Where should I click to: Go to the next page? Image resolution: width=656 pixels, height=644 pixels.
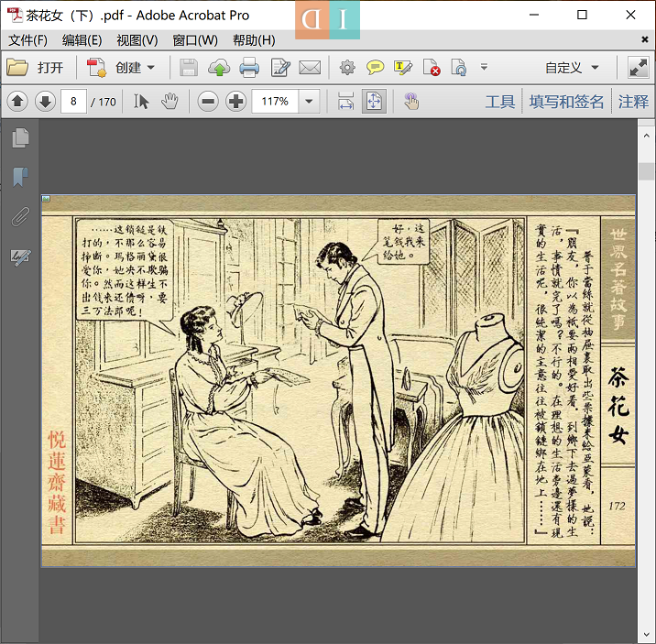(x=45, y=101)
